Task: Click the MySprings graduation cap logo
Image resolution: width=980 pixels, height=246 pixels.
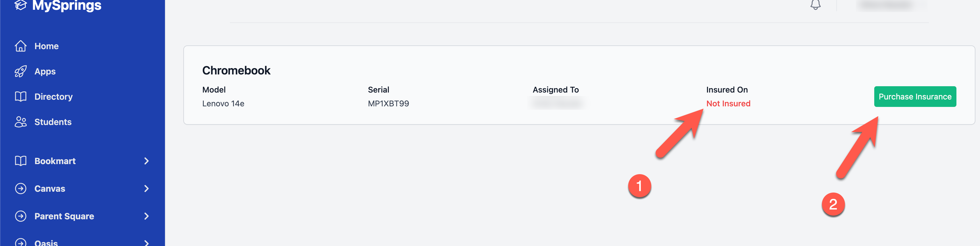Action: 20,5
